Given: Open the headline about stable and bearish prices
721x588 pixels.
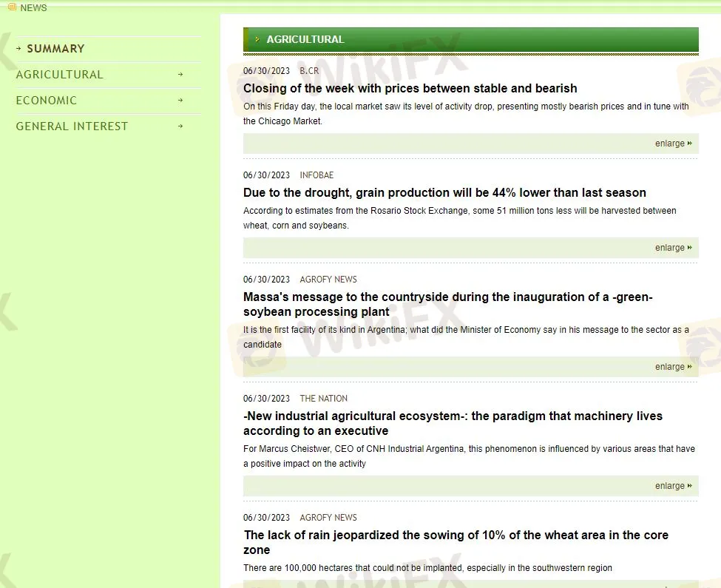Looking at the screenshot, I should pyautogui.click(x=410, y=87).
